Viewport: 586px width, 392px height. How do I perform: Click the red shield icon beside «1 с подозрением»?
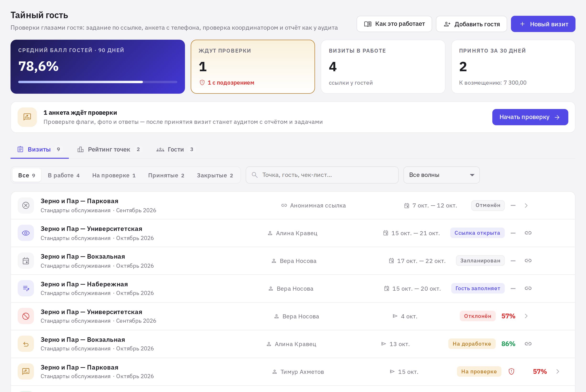(202, 82)
